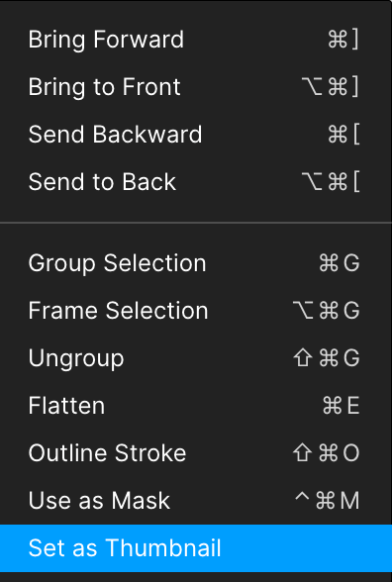Select Use as Mask entry
Image resolution: width=392 pixels, height=582 pixels.
click(196, 501)
